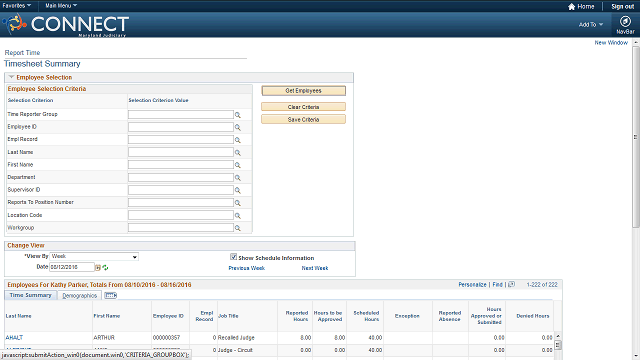The height and width of the screenshot is (360, 640).
Task: Click the green refresh icon beside Date
Action: pos(105,268)
